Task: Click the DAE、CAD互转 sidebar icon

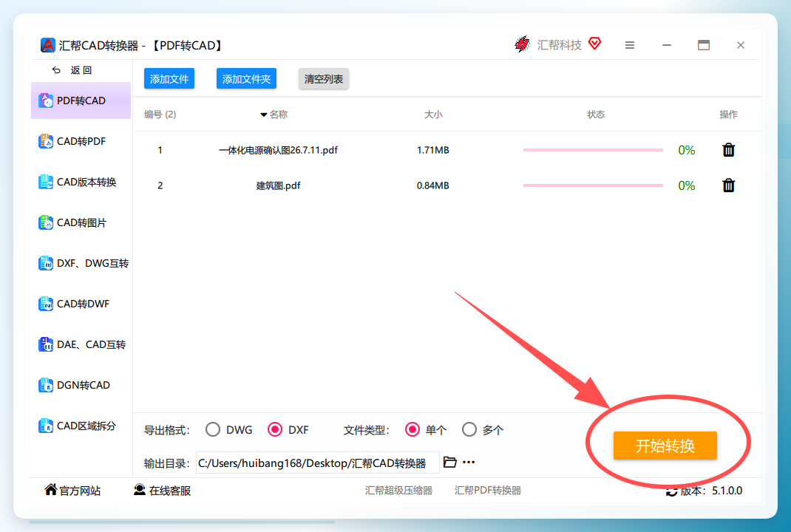Action: [x=46, y=344]
